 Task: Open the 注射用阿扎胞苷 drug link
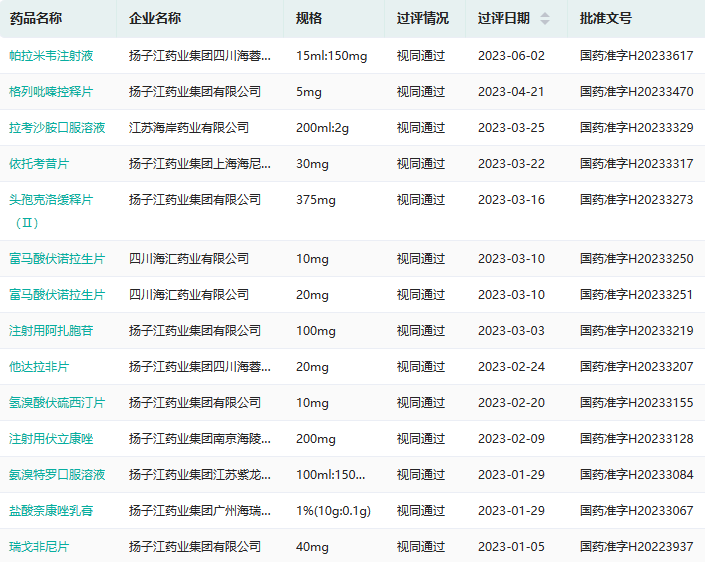(x=51, y=331)
